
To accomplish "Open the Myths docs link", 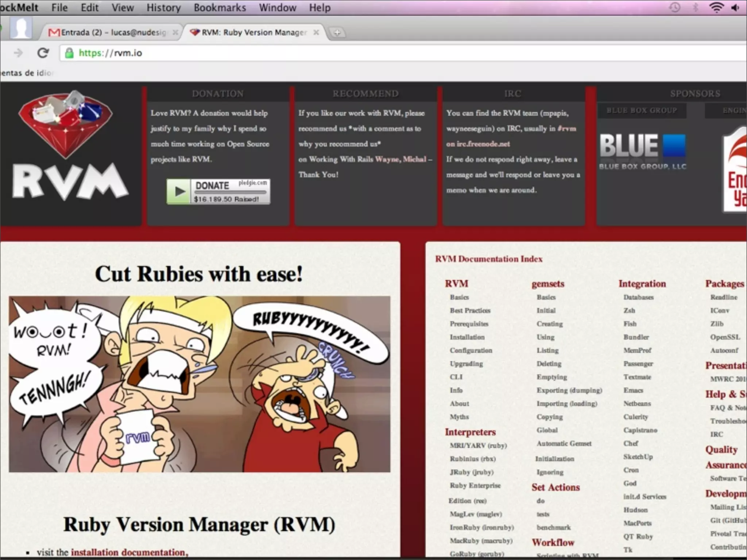I will pyautogui.click(x=459, y=417).
